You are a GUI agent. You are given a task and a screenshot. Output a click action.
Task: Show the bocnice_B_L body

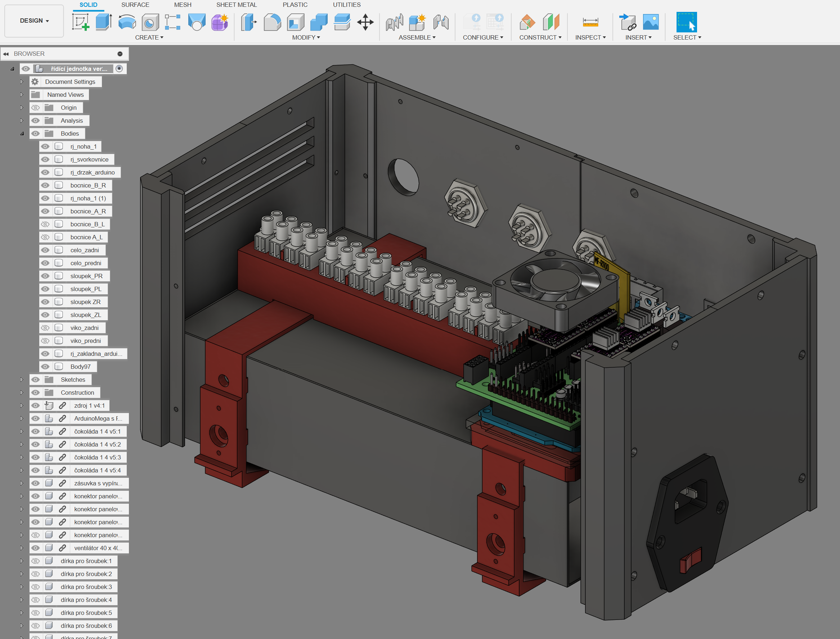tap(45, 224)
